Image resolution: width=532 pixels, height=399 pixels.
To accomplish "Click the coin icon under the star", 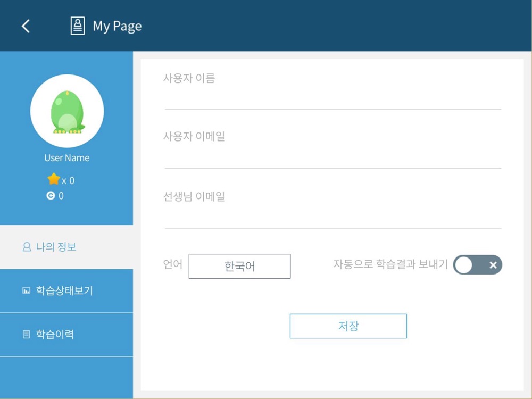I will [51, 196].
